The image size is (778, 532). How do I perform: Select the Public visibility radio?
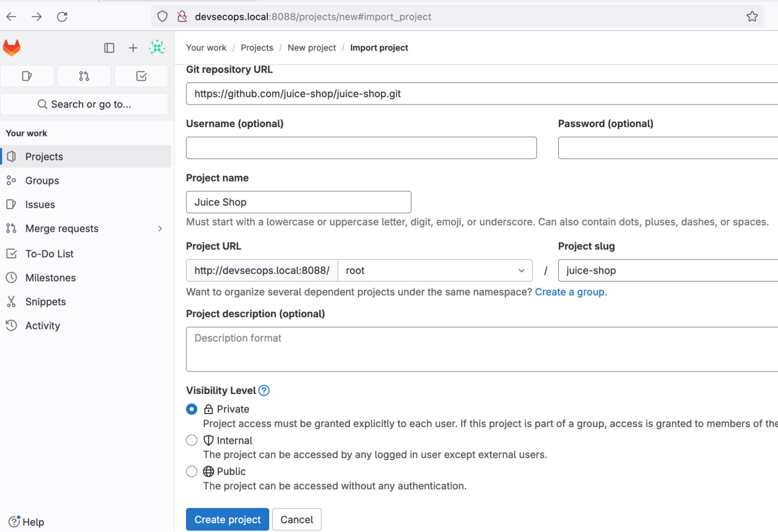click(191, 471)
